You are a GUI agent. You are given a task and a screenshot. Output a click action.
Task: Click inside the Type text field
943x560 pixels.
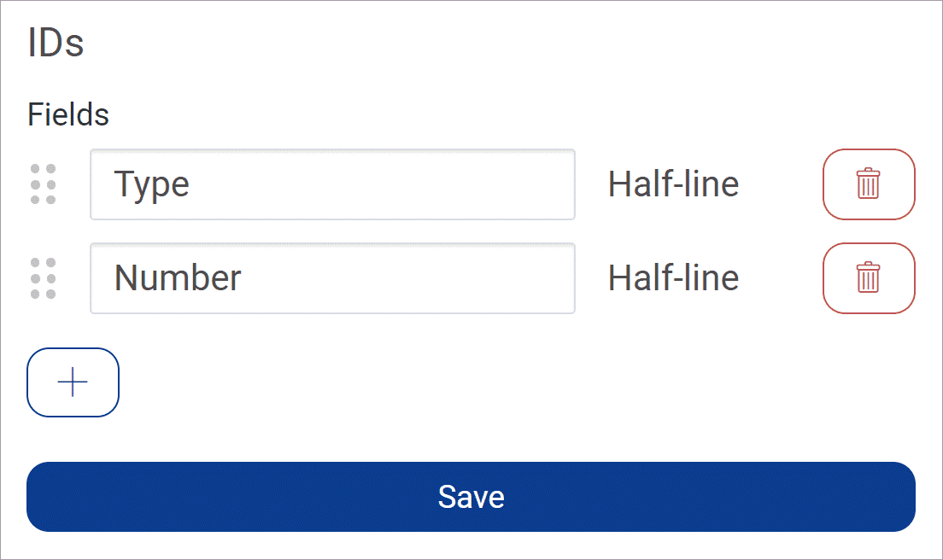(332, 184)
